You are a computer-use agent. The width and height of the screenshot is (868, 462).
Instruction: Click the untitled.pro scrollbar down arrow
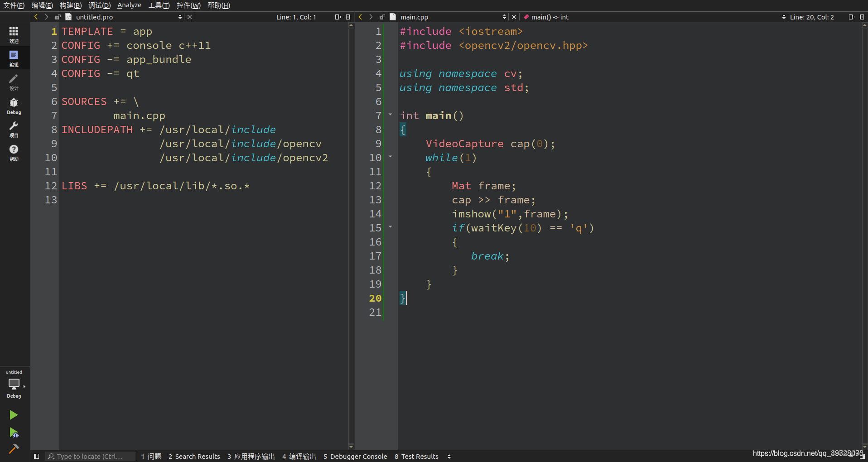click(351, 447)
